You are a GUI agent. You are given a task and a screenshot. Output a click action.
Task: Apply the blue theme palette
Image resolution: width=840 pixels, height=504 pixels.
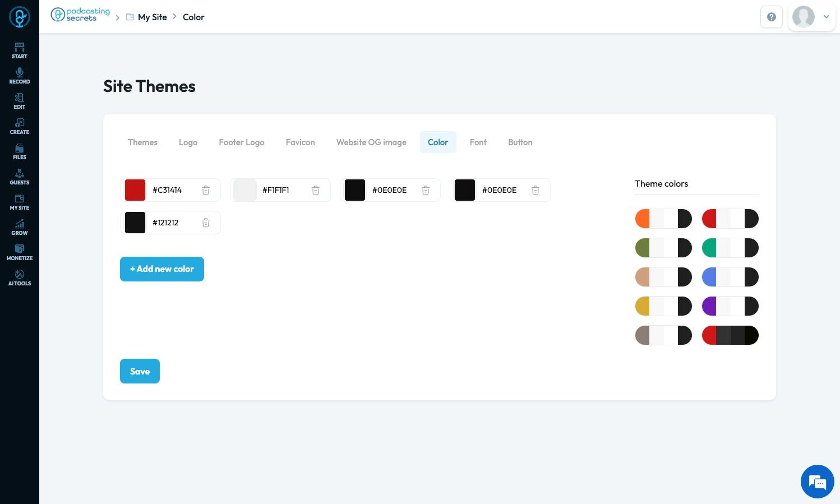pos(730,277)
